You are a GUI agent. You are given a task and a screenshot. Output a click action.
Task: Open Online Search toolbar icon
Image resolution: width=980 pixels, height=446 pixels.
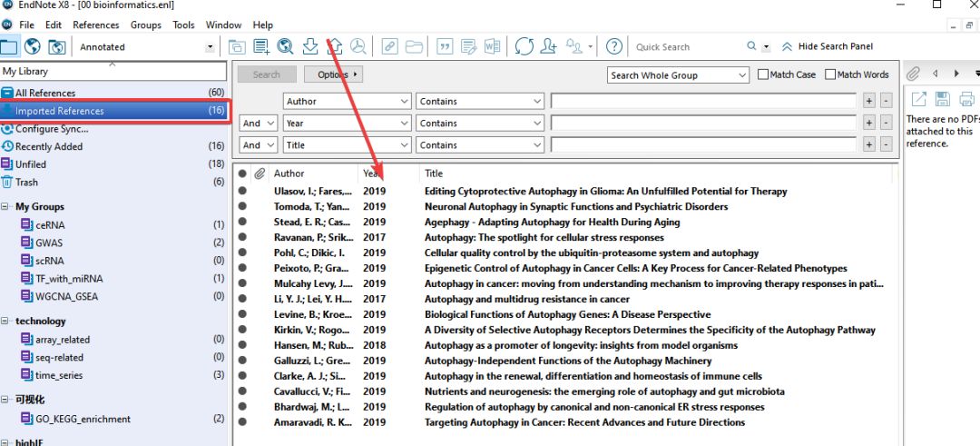285,46
